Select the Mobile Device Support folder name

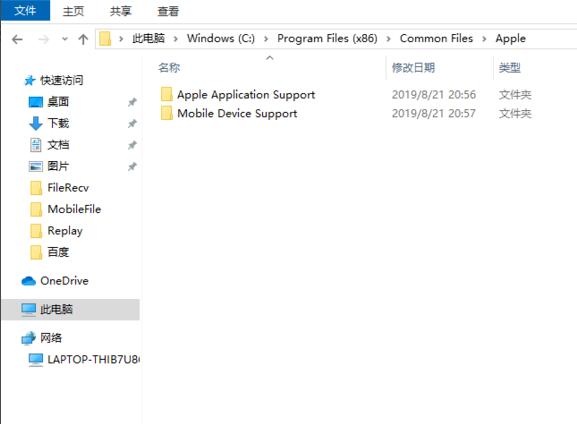(237, 113)
